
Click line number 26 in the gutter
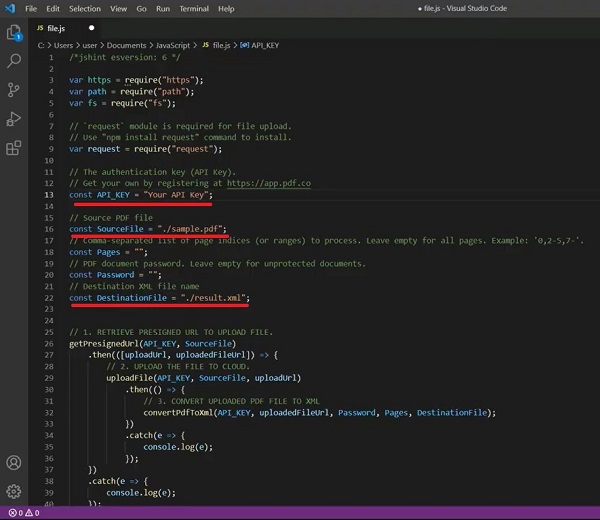(x=49, y=344)
